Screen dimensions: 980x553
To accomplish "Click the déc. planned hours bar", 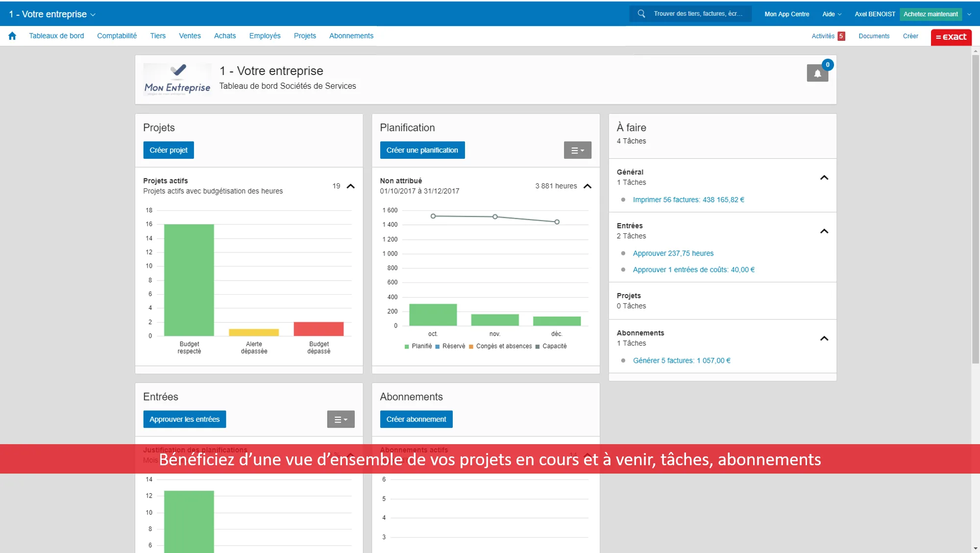I will point(557,321).
